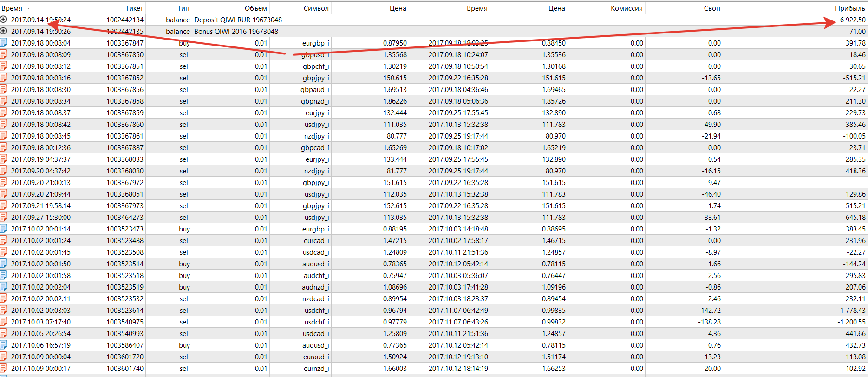Select the euraud_i symbol cell

point(316,357)
